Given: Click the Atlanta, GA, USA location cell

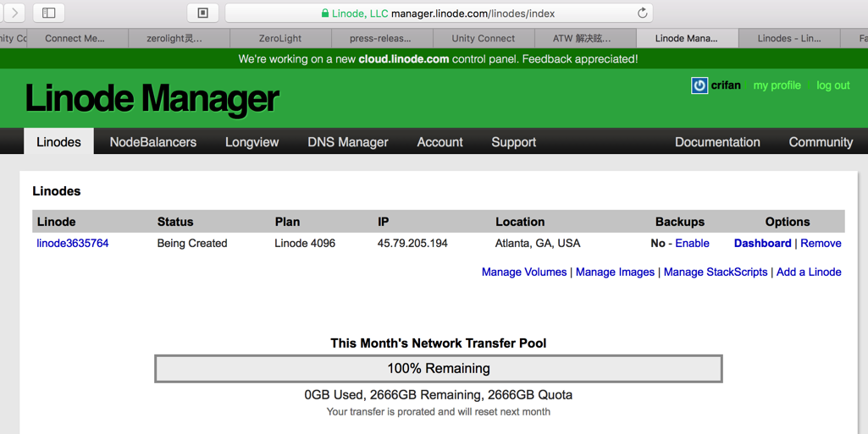Looking at the screenshot, I should pos(538,244).
